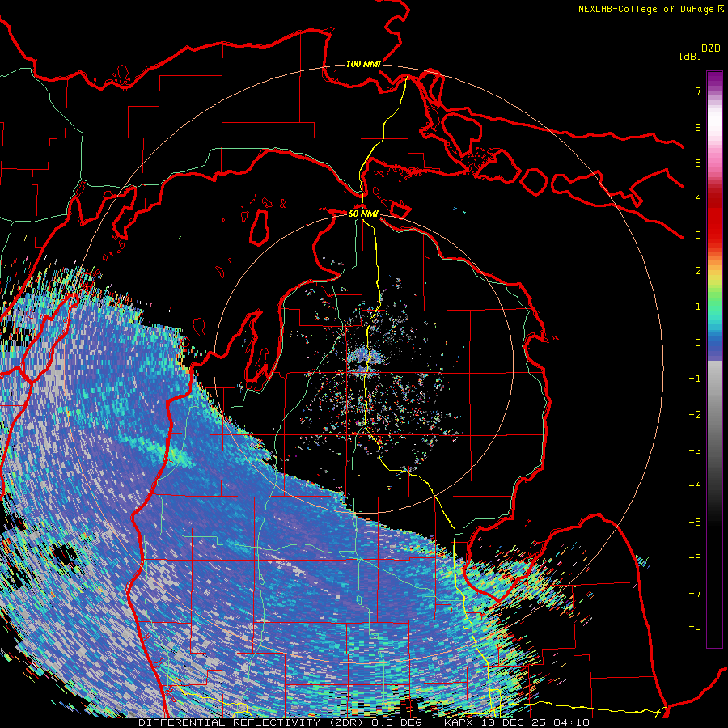Click the 6 value on color scale
728x728 pixels.
[698, 127]
